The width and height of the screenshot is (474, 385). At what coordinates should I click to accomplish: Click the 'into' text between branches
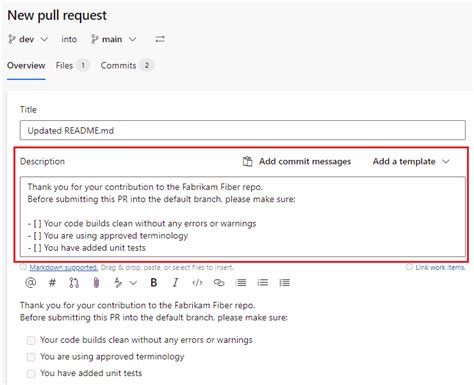pos(69,39)
